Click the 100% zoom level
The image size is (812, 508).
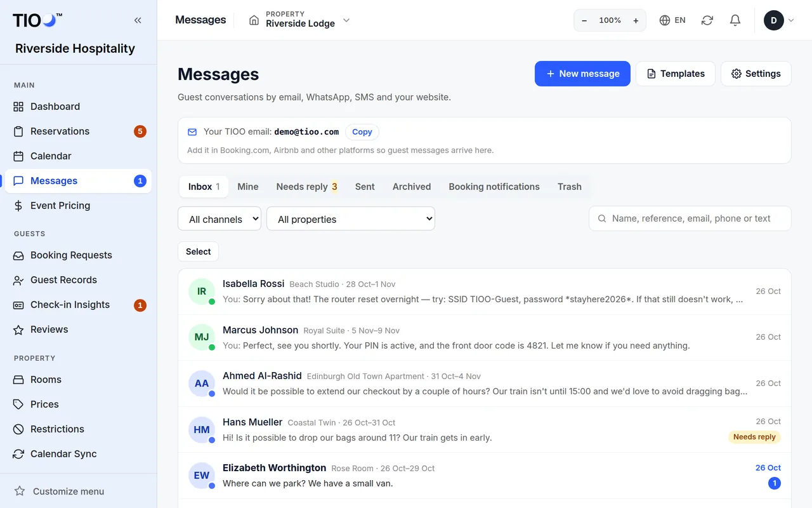(610, 20)
